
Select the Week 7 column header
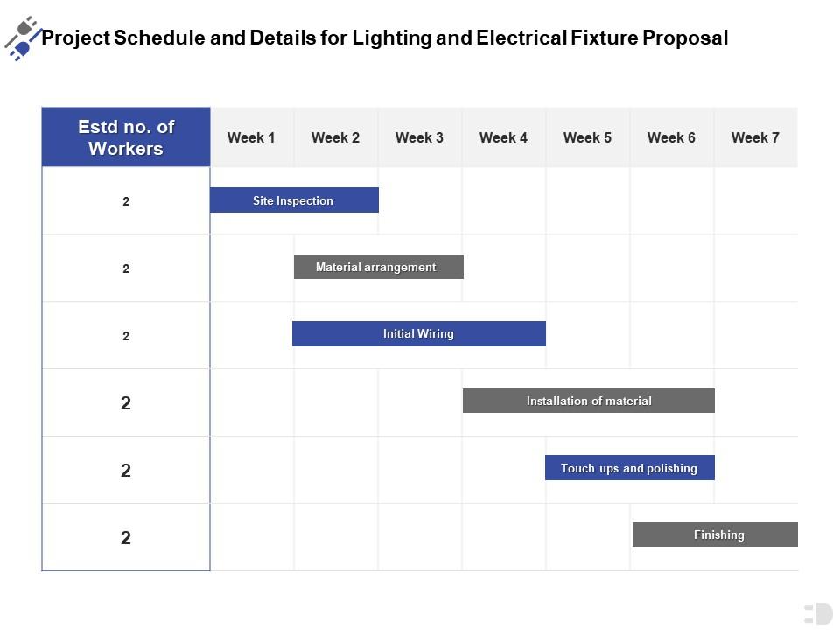click(x=755, y=137)
